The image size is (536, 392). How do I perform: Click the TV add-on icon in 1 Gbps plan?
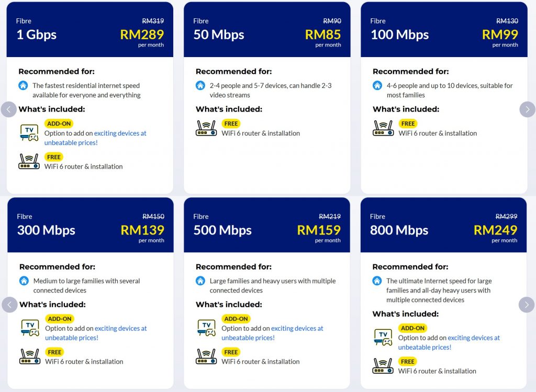[29, 133]
